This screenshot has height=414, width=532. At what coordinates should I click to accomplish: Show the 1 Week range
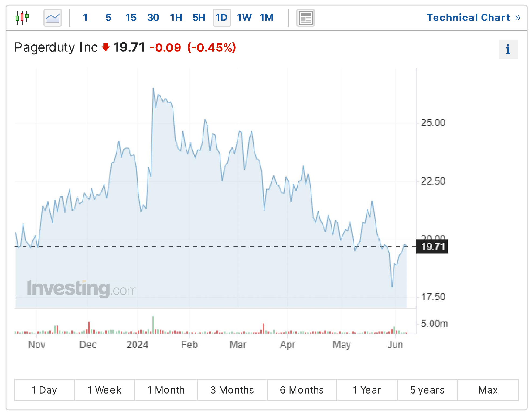105,390
